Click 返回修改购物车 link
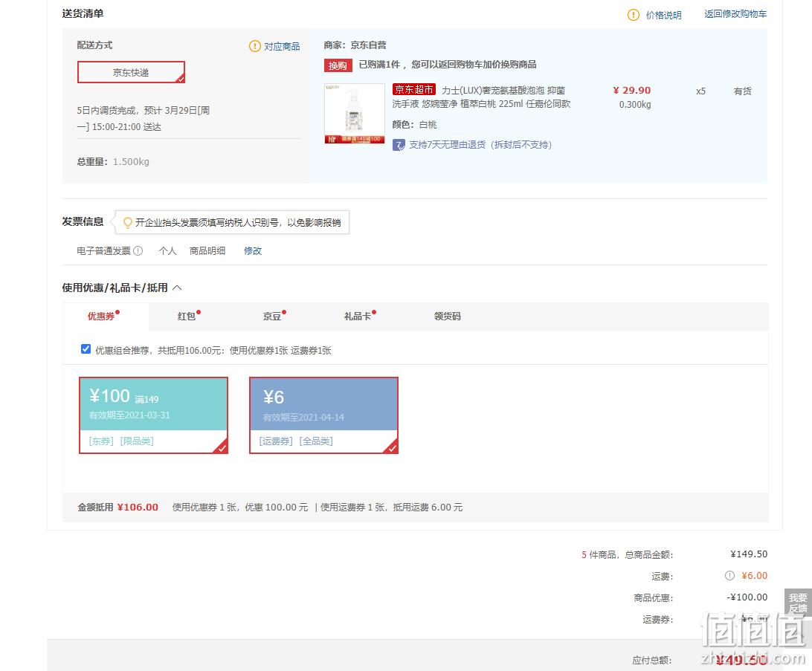Screen dimensions: 812x671 pos(735,14)
